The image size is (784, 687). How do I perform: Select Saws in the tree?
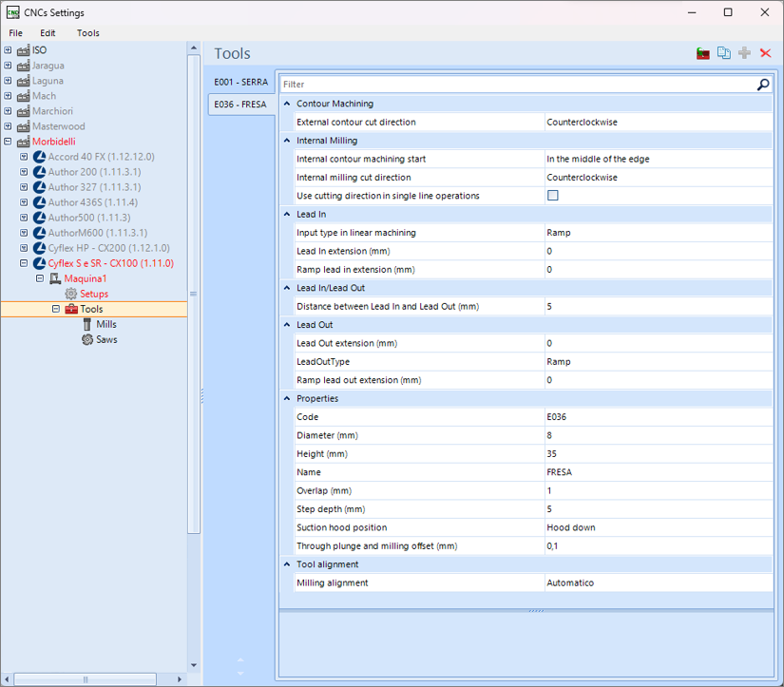point(106,339)
